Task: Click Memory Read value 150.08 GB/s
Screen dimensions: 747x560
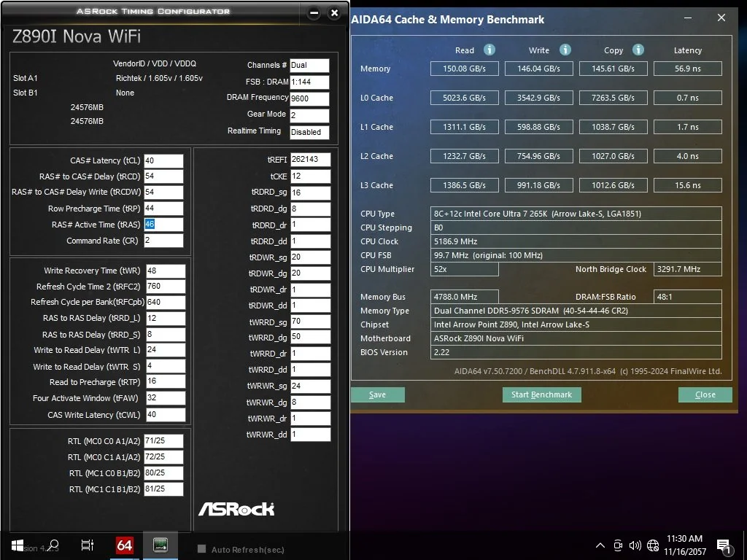Action: [465, 69]
